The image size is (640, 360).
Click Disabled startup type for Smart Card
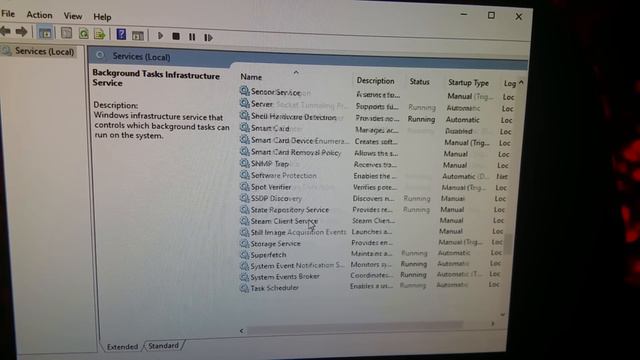459,131
